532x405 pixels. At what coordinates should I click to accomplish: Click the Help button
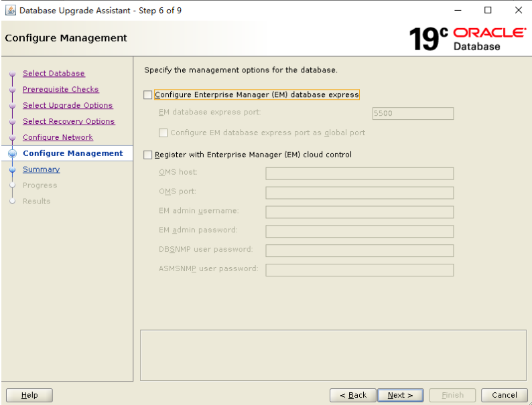(x=29, y=395)
